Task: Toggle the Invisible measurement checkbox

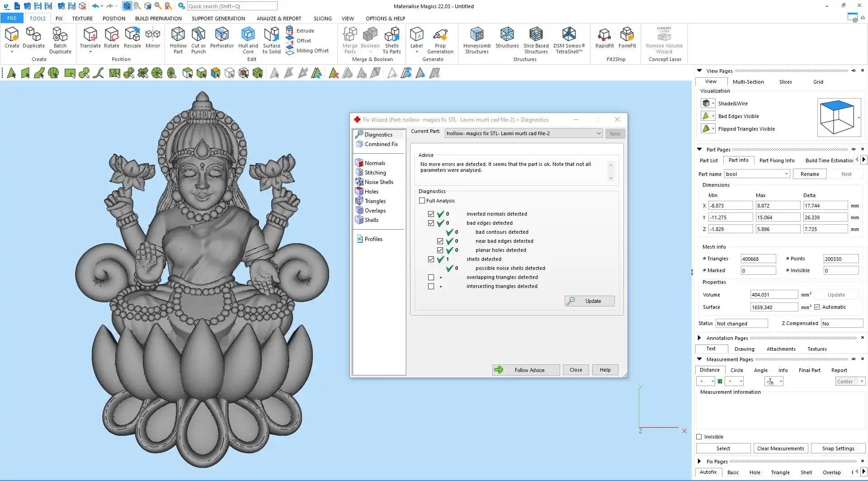Action: click(699, 437)
